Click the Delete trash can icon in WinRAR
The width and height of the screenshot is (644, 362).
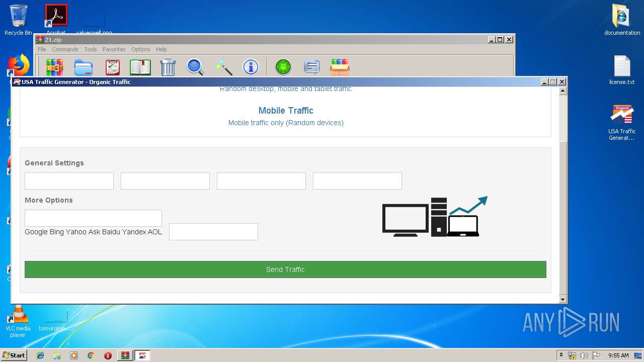[x=168, y=67]
